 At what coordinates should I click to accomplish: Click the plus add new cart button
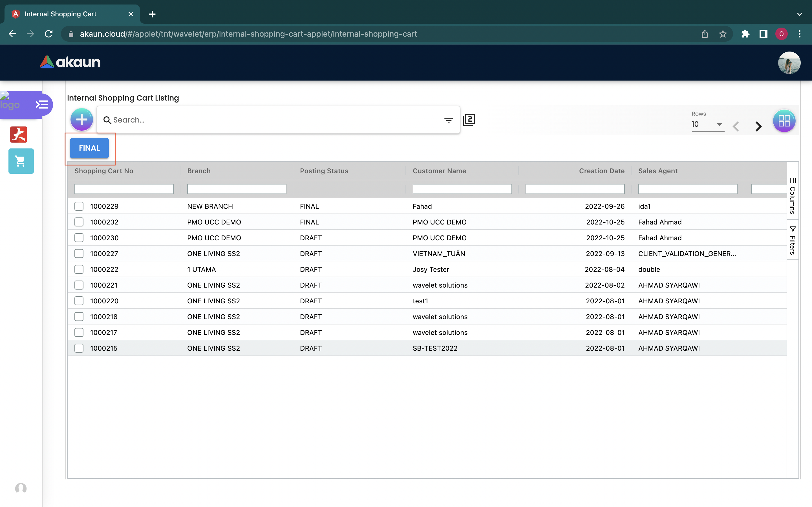point(81,120)
